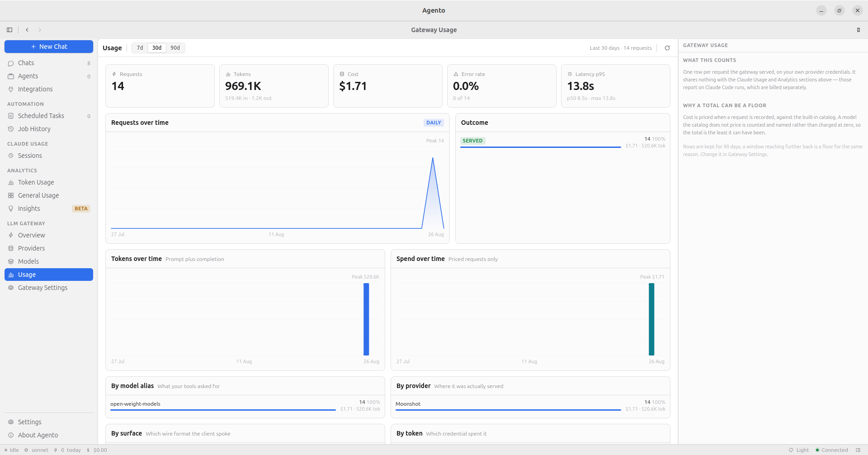
Task: Open Chats in the sidebar
Action: tap(49, 63)
